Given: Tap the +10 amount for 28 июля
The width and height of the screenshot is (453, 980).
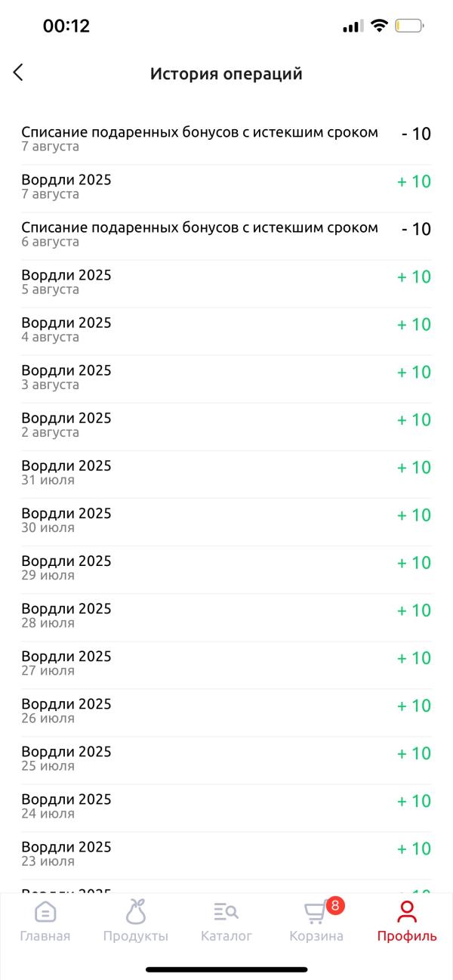Looking at the screenshot, I should 414,611.
